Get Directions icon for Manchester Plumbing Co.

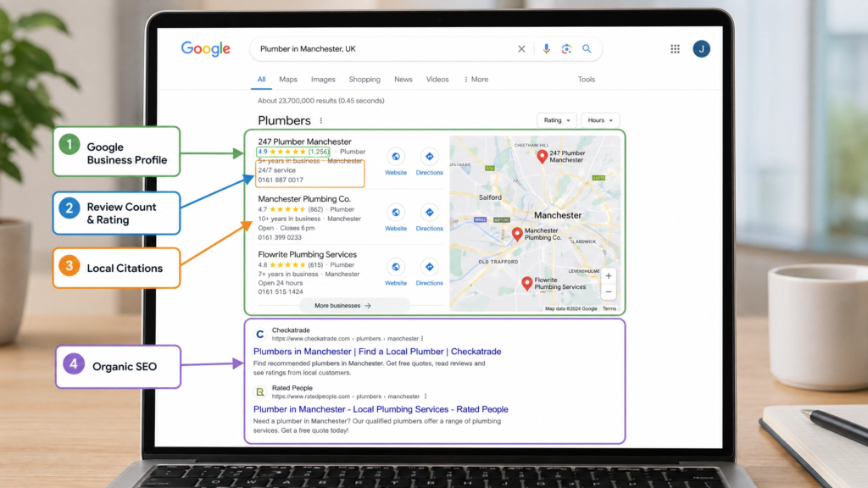pyautogui.click(x=429, y=213)
